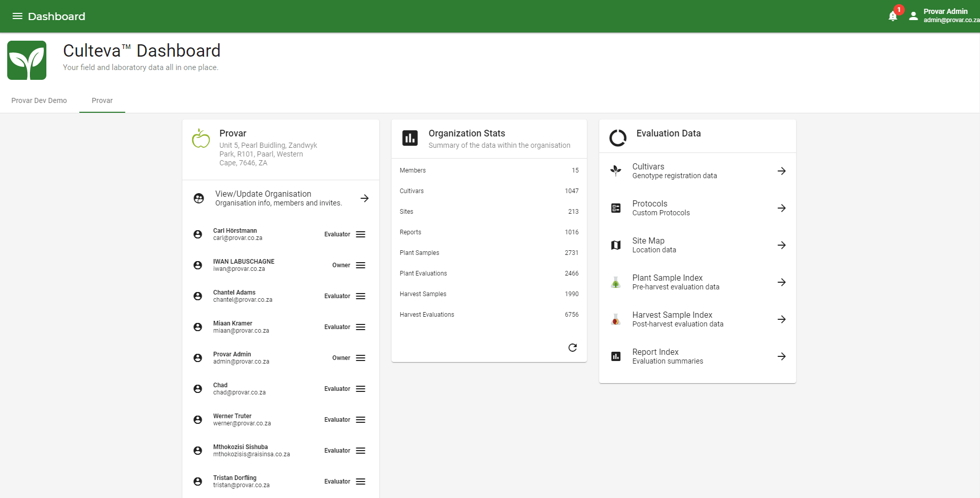Click the Provar apple organisation icon

201,138
